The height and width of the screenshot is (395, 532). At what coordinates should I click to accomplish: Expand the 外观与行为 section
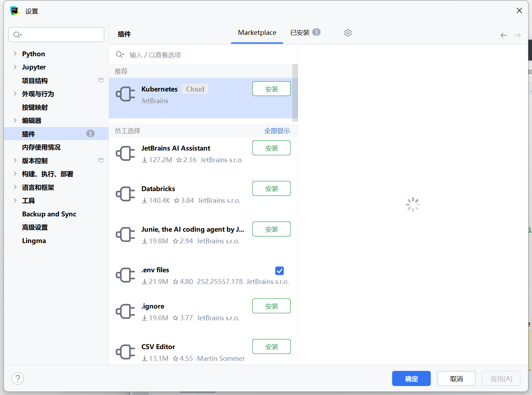pos(15,94)
